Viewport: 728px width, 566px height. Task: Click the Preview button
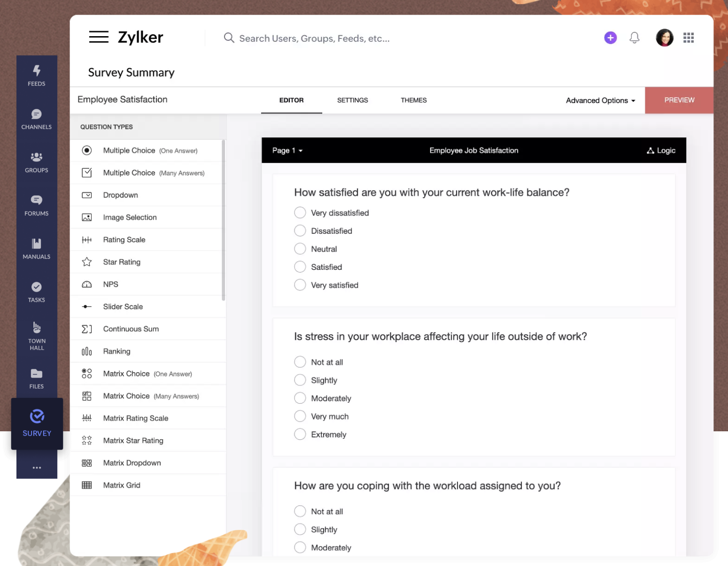[x=679, y=100]
